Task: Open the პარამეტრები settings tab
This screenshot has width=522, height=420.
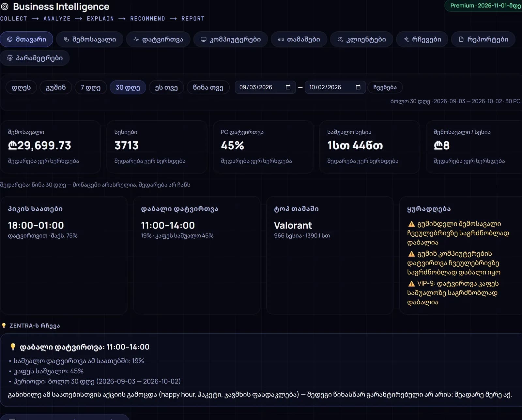Action: point(35,58)
